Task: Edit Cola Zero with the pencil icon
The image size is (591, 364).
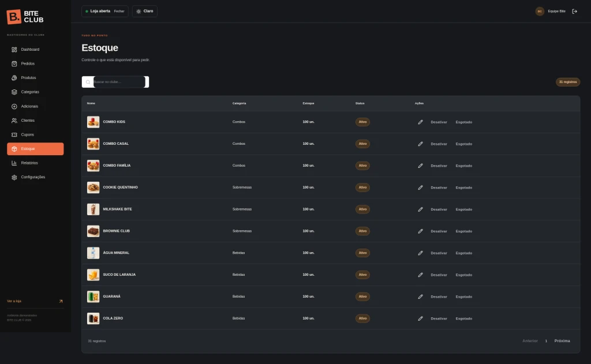Action: pos(420,319)
